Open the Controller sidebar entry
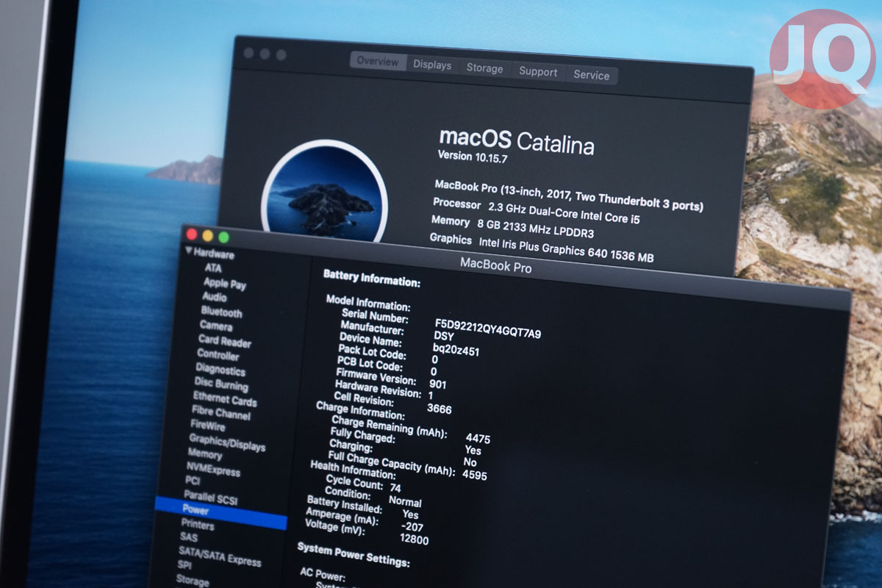 (218, 354)
